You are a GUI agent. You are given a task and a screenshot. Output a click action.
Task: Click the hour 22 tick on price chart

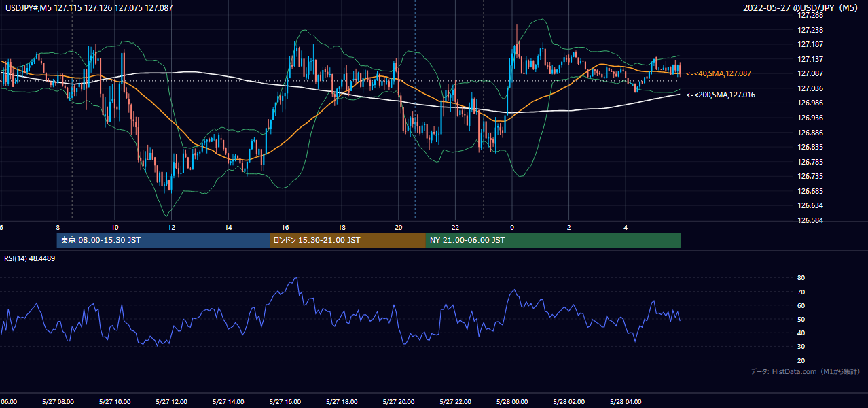pyautogui.click(x=455, y=228)
